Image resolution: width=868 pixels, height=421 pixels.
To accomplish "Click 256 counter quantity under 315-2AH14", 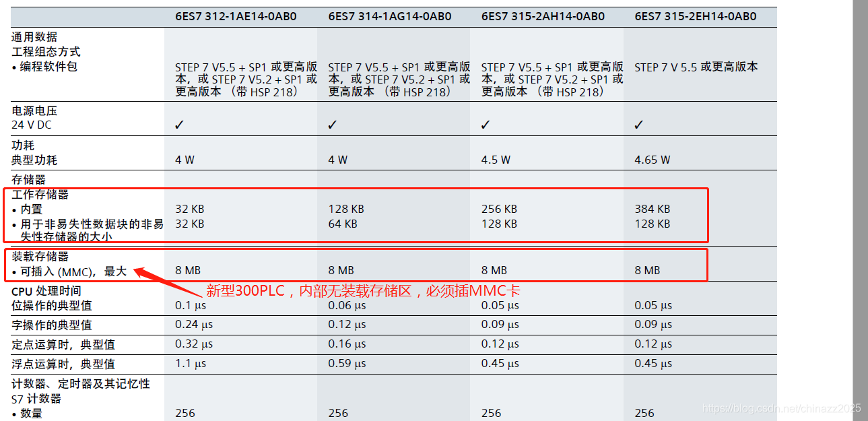I will point(492,413).
